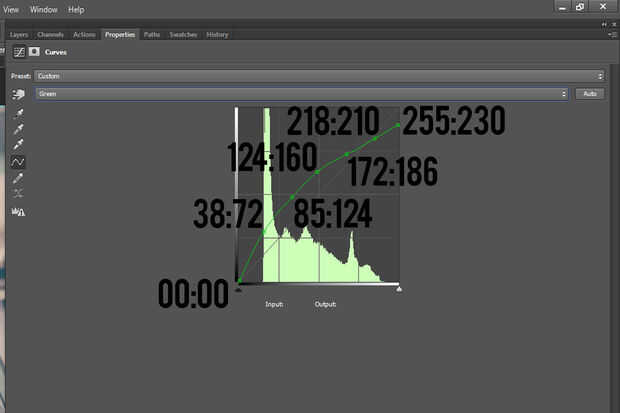This screenshot has height=413, width=620.
Task: Select the on-image adjustment hand tool
Action: coord(18,94)
